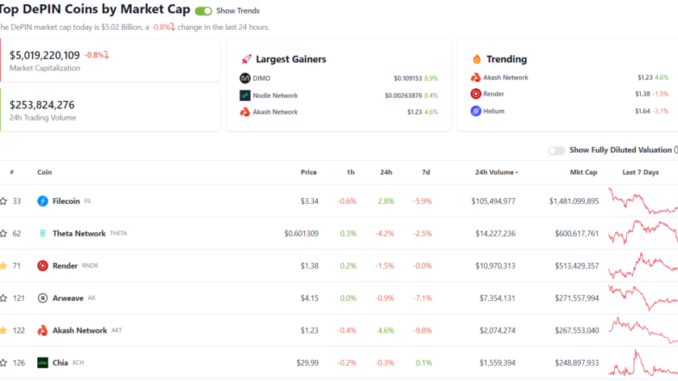This screenshot has width=678, height=381.
Task: Click the DIMO icon in Largest Gainers
Action: coord(245,78)
